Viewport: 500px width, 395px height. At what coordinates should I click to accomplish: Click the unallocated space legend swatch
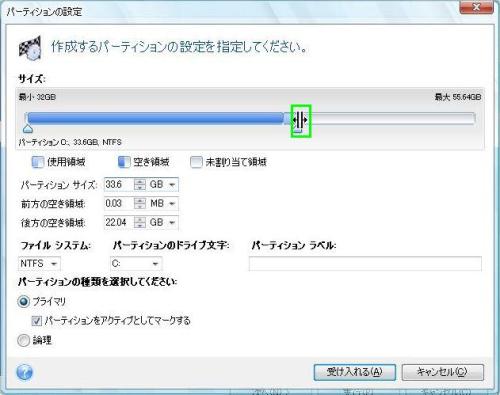point(196,162)
